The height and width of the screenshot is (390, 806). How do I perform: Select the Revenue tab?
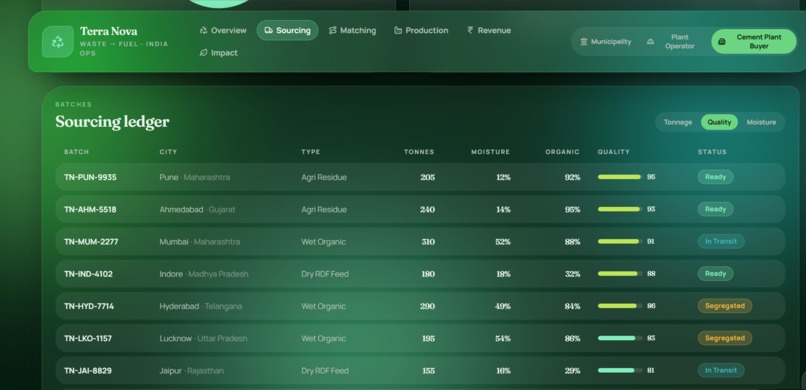click(488, 30)
